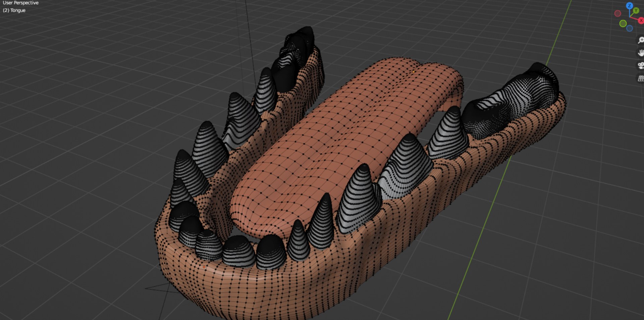
Task: Select the left rear molar tooth
Action: pyautogui.click(x=293, y=57)
